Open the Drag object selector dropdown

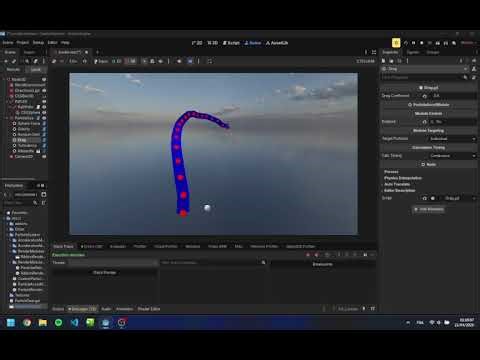[x=425, y=69]
